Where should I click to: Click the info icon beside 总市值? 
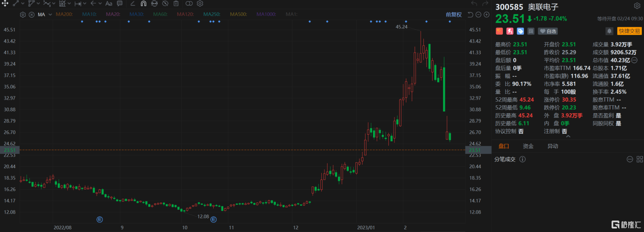coord(634,60)
